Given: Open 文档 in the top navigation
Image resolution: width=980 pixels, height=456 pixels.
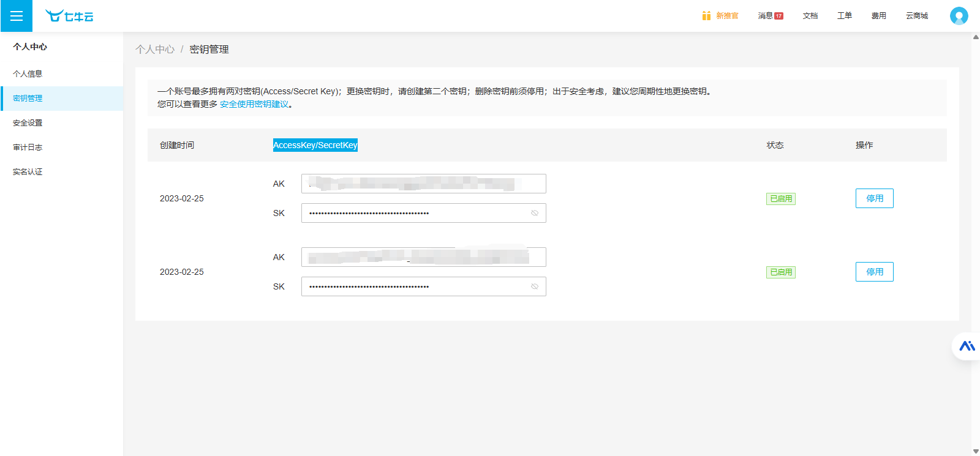Looking at the screenshot, I should point(810,16).
